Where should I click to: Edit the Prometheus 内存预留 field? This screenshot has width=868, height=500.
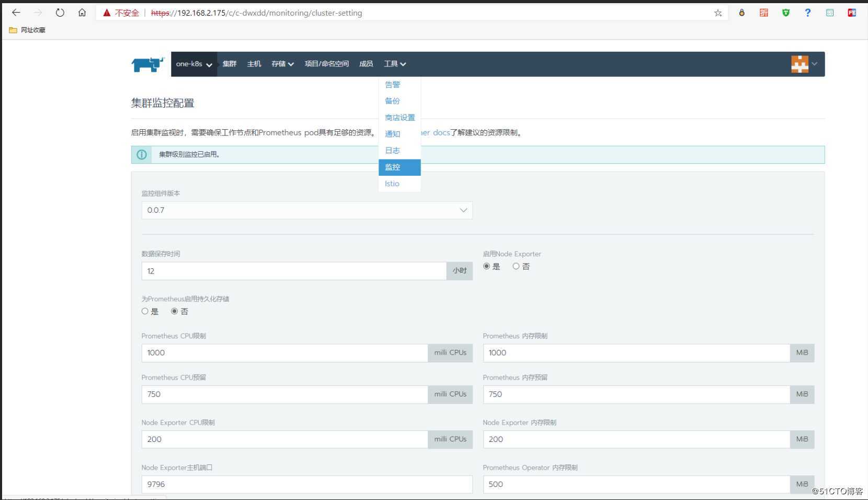(x=636, y=394)
